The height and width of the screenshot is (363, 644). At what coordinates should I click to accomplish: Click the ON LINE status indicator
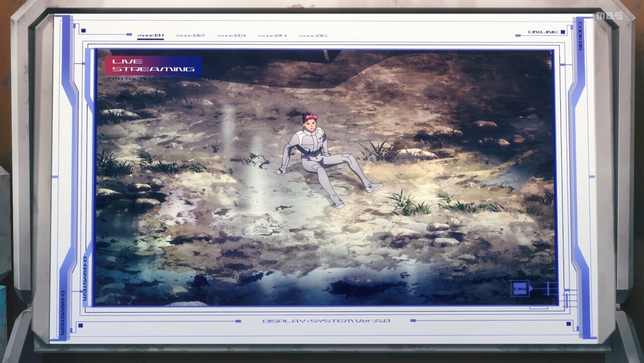tap(546, 32)
